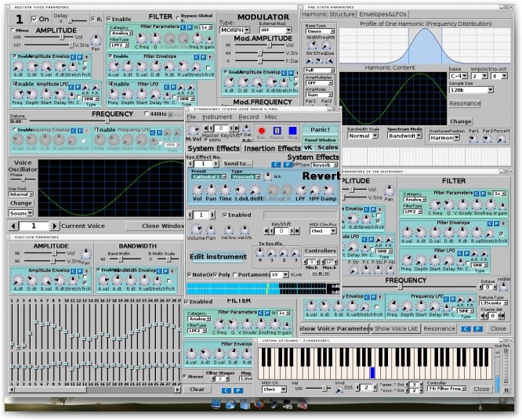Open the External Mod OFF dropdown
This screenshot has width=522, height=420.
coord(276,30)
